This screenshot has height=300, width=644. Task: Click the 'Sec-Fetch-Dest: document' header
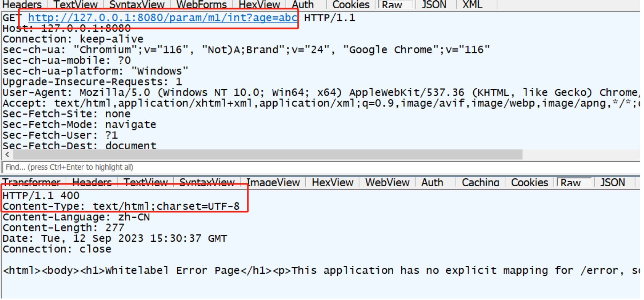79,145
